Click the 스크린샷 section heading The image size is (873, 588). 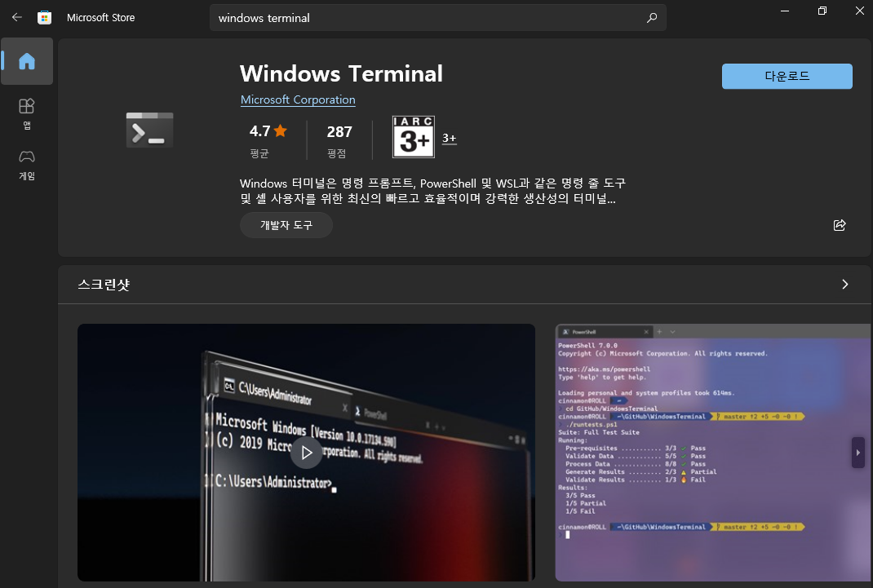[104, 285]
